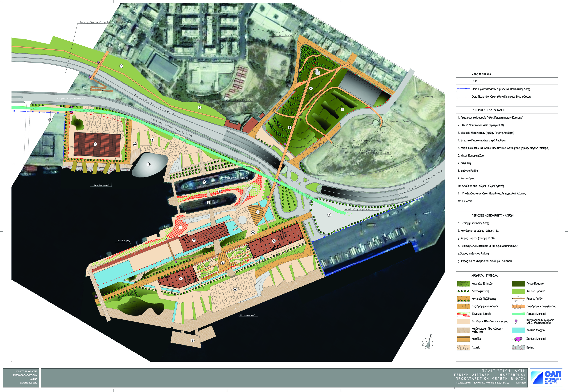The image size is (568, 392).
Task: Click circled marker 5 on the exhibition building
Action: pos(274,241)
